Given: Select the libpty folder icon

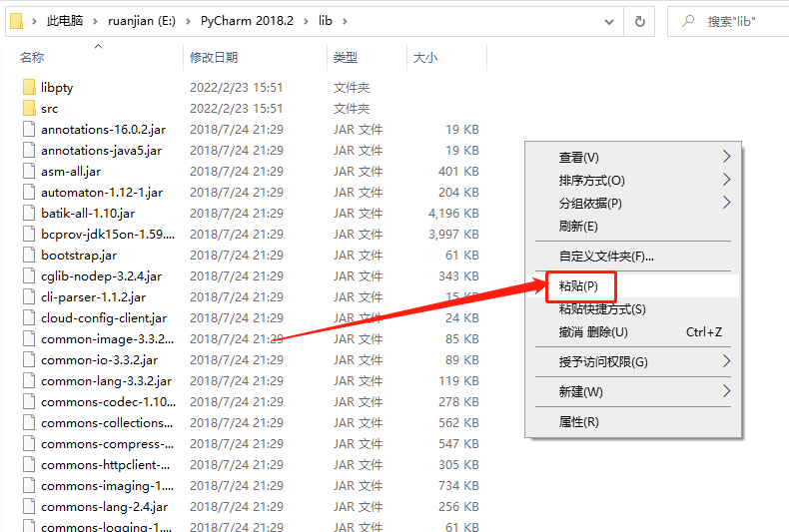Looking at the screenshot, I should pyautogui.click(x=29, y=87).
